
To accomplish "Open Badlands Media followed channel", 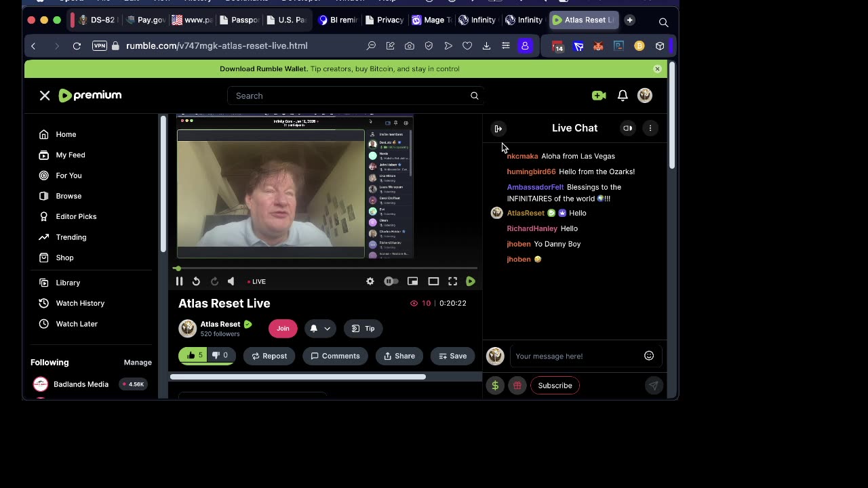I will (81, 384).
